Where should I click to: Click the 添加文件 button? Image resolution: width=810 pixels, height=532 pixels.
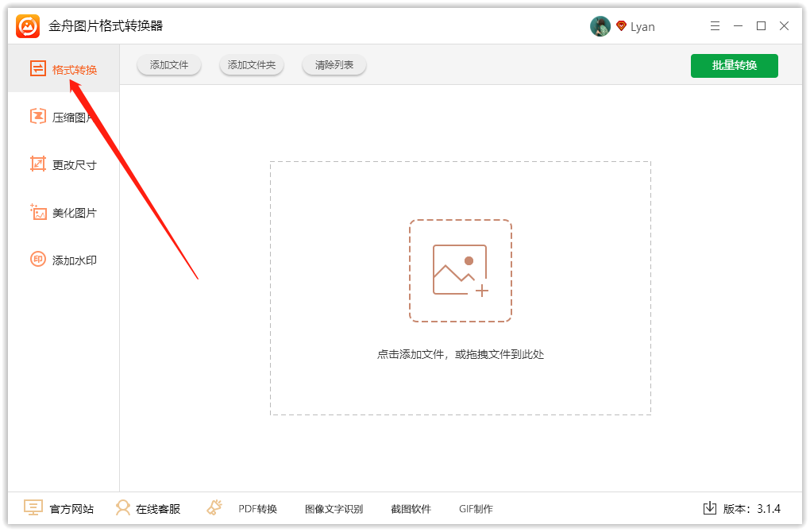(169, 65)
